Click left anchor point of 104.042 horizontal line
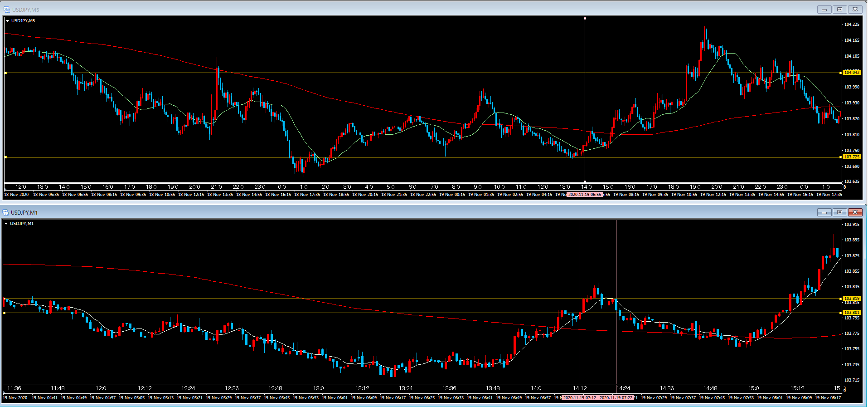The height and width of the screenshot is (407, 868). (x=5, y=73)
